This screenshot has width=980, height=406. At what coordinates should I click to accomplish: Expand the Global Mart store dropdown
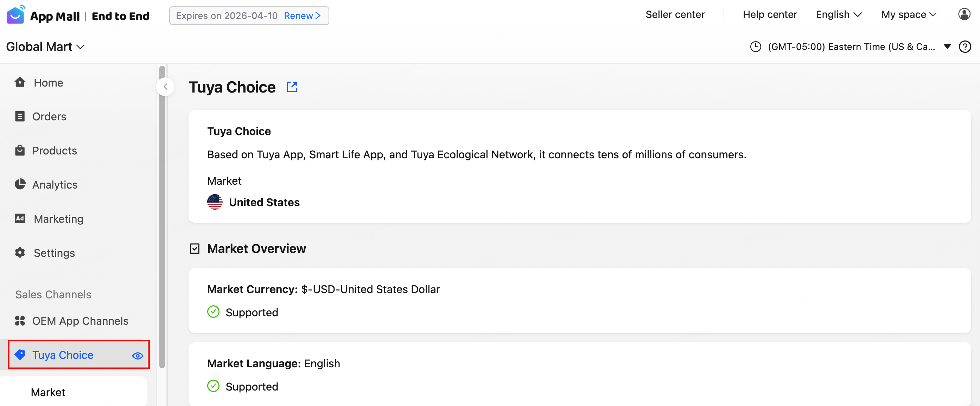[45, 47]
